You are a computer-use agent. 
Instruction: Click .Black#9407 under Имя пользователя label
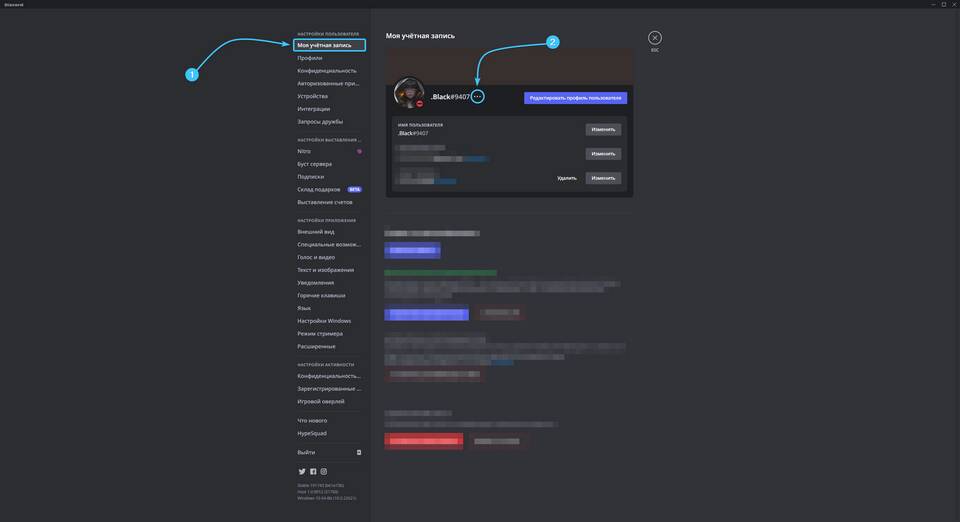(x=413, y=133)
